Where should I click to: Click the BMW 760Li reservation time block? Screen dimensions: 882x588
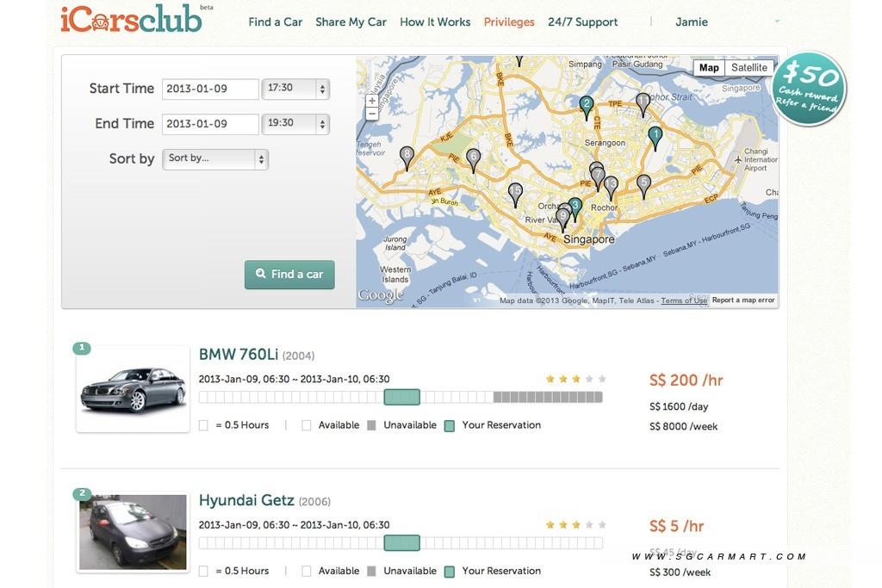(401, 397)
